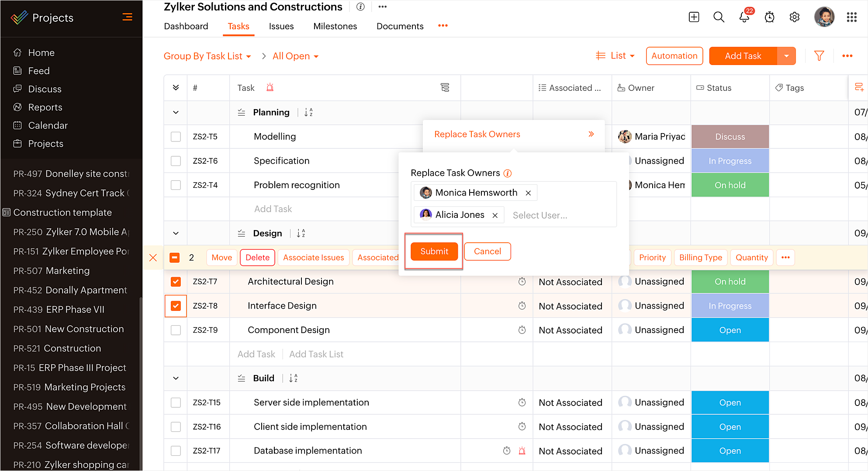The height and width of the screenshot is (471, 868).
Task: Cancel the Replace Task Owners dialog
Action: tap(488, 251)
